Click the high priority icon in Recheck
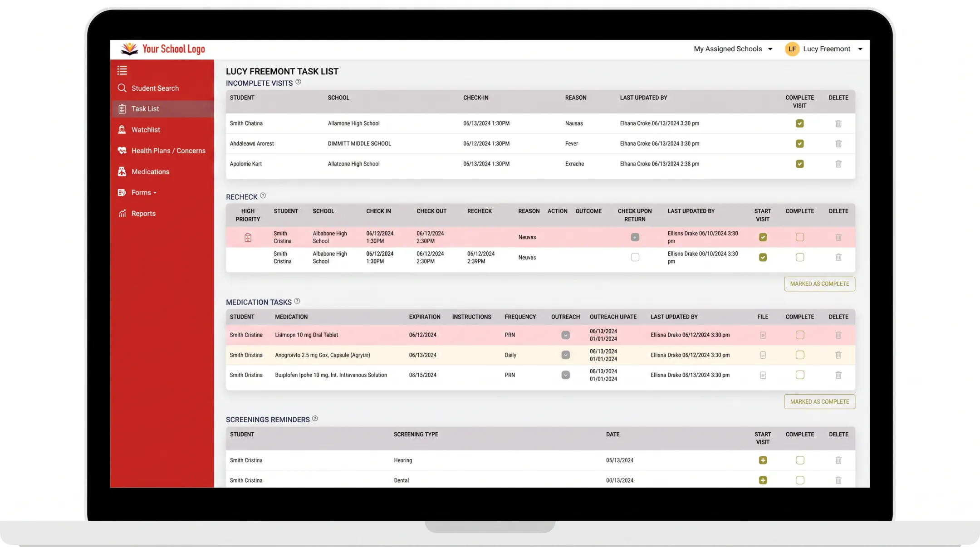 tap(248, 237)
